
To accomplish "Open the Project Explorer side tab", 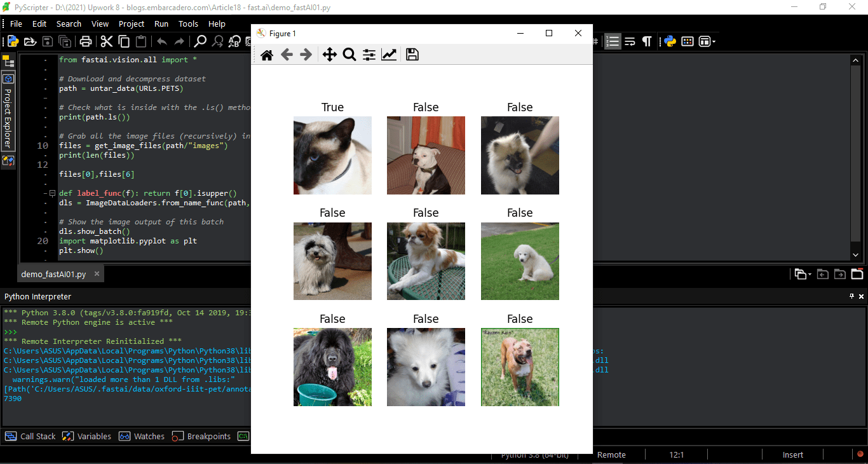I will pyautogui.click(x=8, y=111).
